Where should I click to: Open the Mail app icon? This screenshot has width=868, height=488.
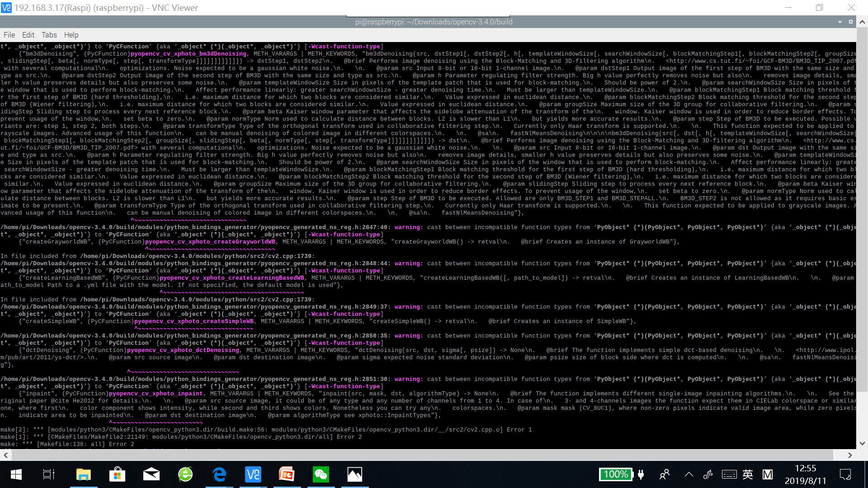pyautogui.click(x=151, y=474)
